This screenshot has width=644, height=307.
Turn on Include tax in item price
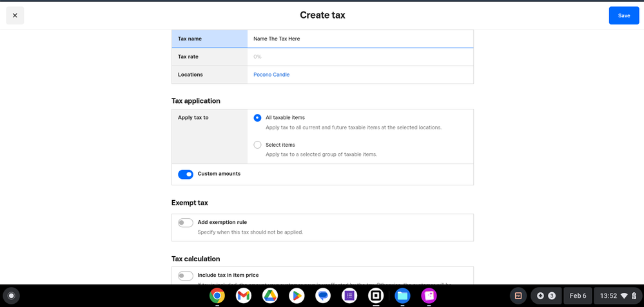(x=186, y=275)
